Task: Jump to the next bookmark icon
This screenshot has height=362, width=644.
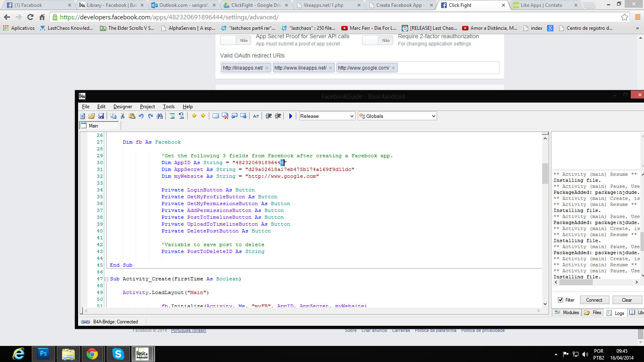Action: click(x=244, y=116)
